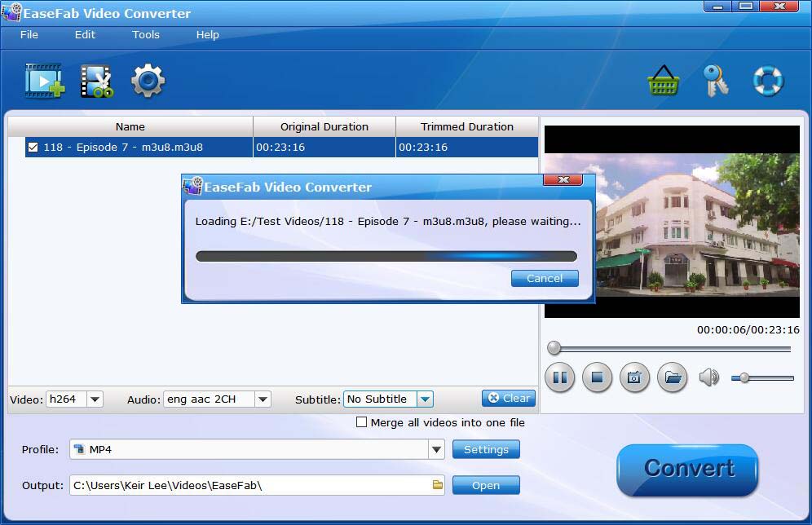The height and width of the screenshot is (525, 812).
Task: Click the shopping basket Buy icon
Action: [x=664, y=80]
